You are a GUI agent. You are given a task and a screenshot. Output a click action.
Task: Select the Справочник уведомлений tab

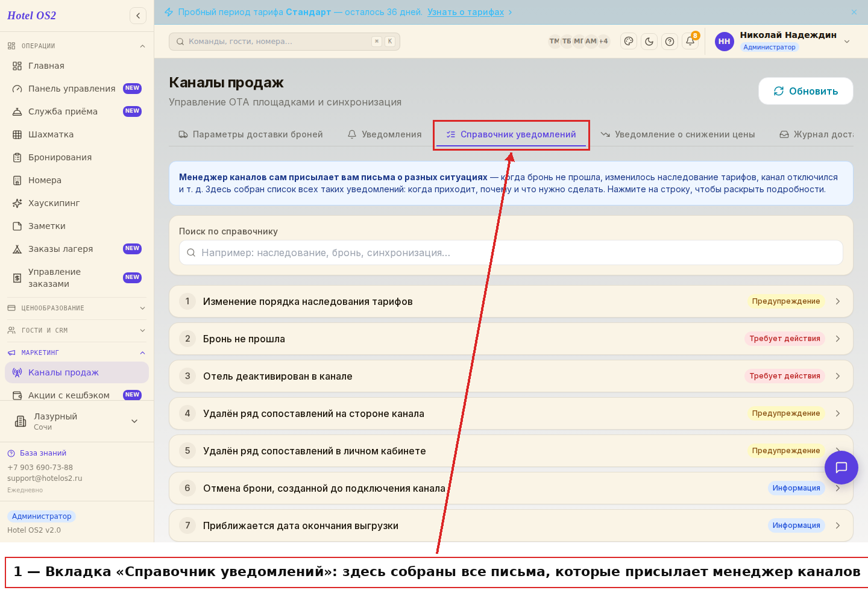[511, 134]
